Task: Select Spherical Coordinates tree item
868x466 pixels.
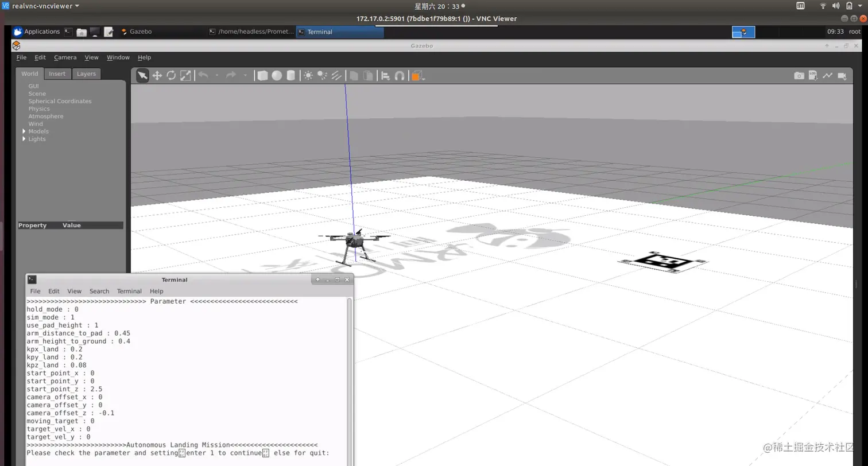Action: click(x=60, y=101)
